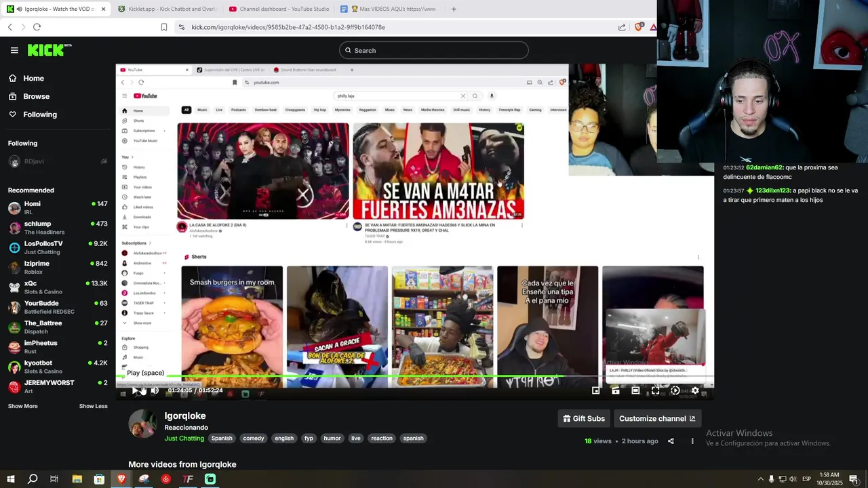Image resolution: width=868 pixels, height=488 pixels.
Task: Open the YourBudde recommended channel
Action: [x=58, y=307]
